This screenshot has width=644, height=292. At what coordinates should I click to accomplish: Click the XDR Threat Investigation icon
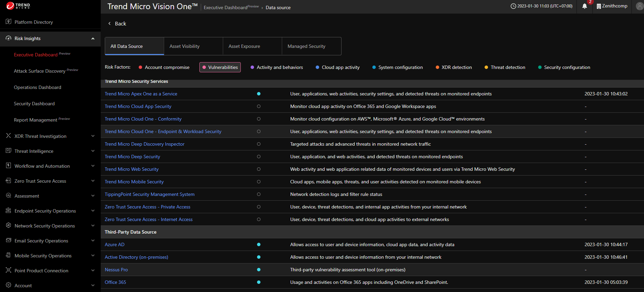click(8, 136)
